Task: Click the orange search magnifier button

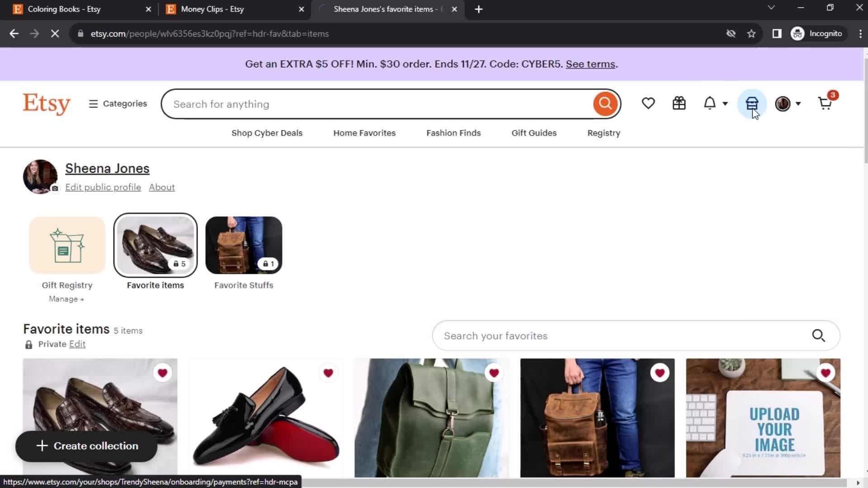Action: 605,104
